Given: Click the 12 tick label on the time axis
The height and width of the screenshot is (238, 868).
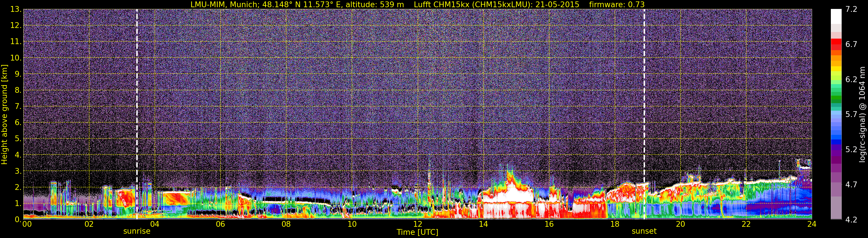Looking at the screenshot, I should (417, 224).
